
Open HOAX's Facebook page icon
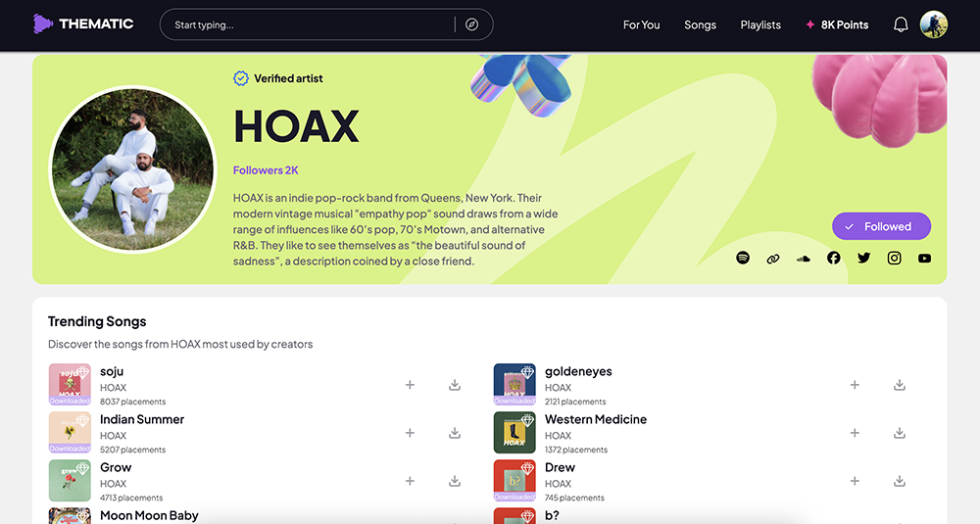834,259
